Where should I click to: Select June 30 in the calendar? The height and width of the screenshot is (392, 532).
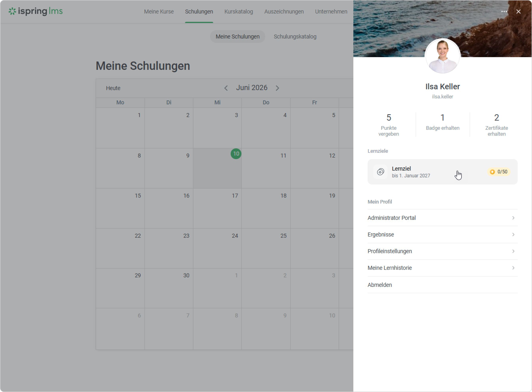169,288
